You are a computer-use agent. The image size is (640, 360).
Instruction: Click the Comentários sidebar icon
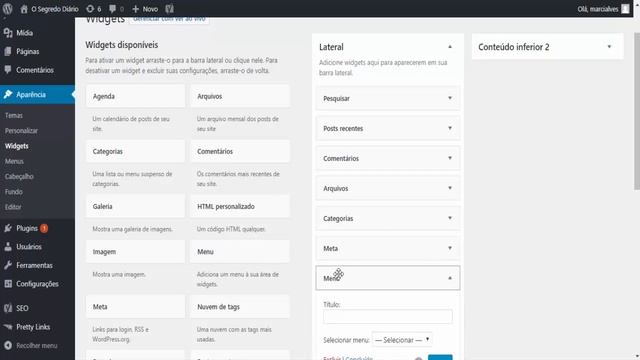8,70
